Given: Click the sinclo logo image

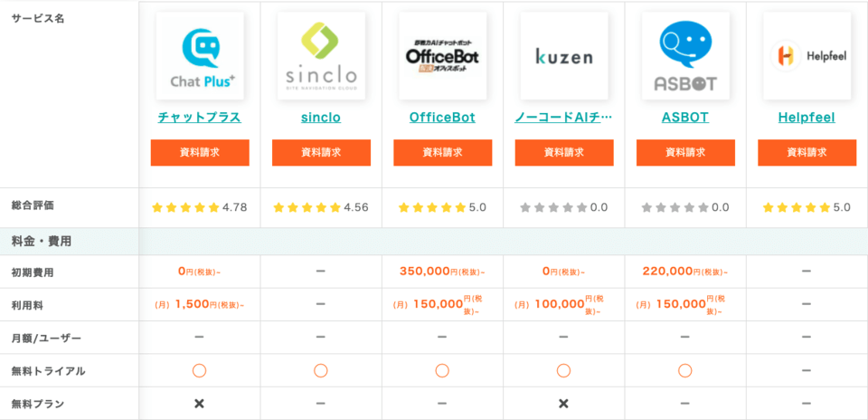Looking at the screenshot, I should pos(321,56).
